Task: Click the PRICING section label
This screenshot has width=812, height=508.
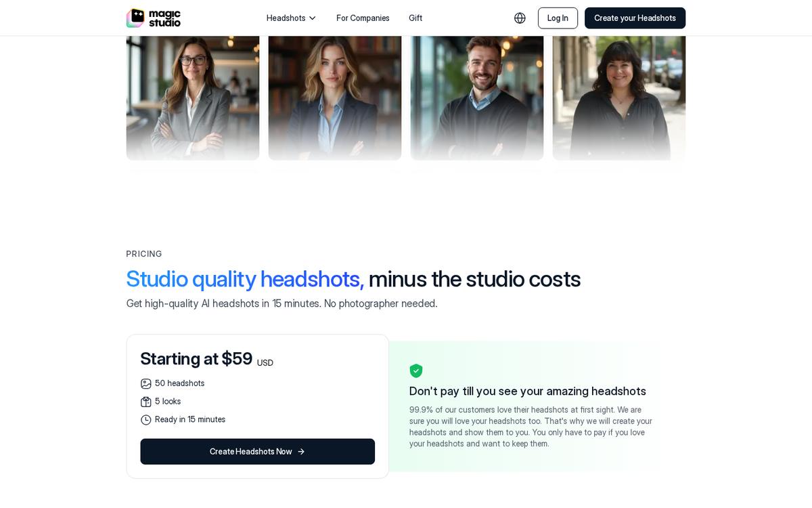Action: tap(144, 254)
